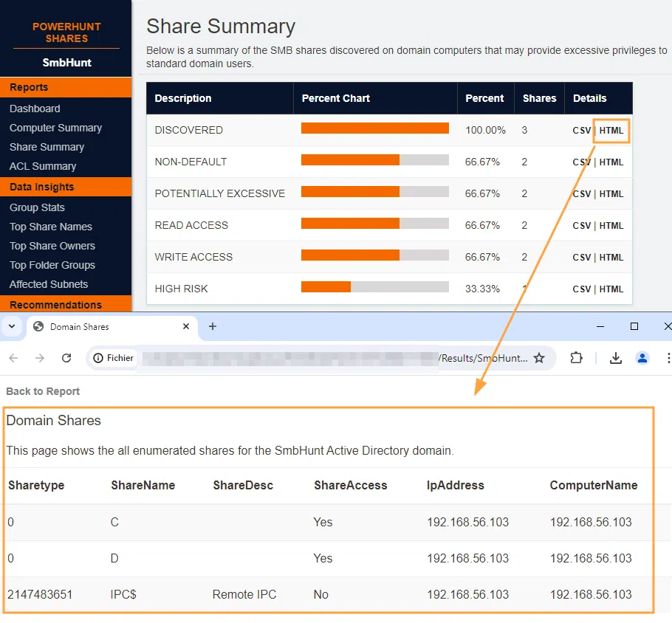This screenshot has width=672, height=623.
Task: Click the Back to Report link
Action: (43, 391)
